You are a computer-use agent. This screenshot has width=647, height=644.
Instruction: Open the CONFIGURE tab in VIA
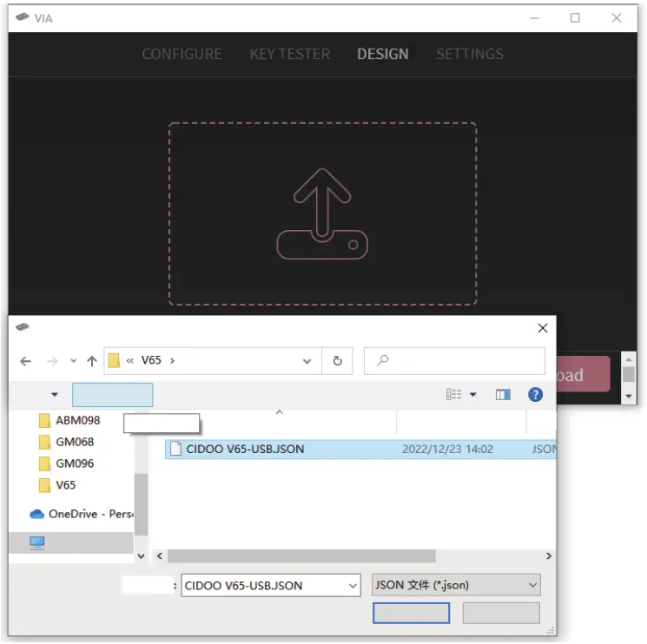coord(182,54)
